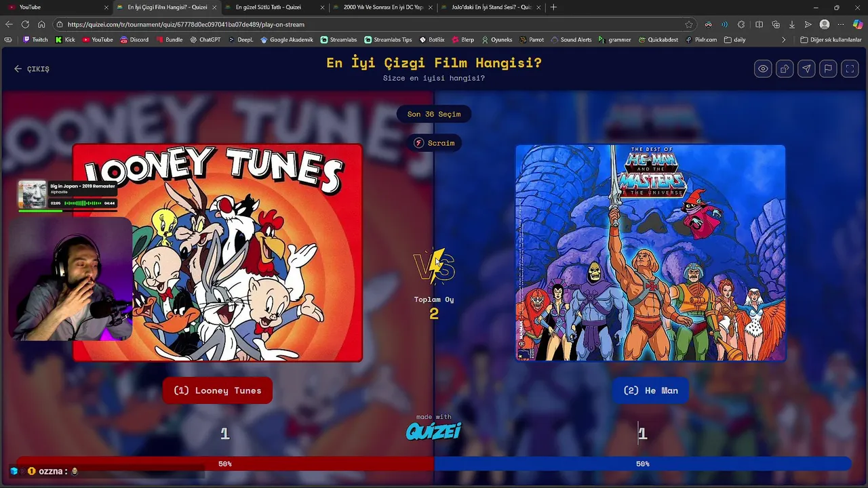Close the YouTube tab
Screen dimensions: 868x488
[x=106, y=7]
